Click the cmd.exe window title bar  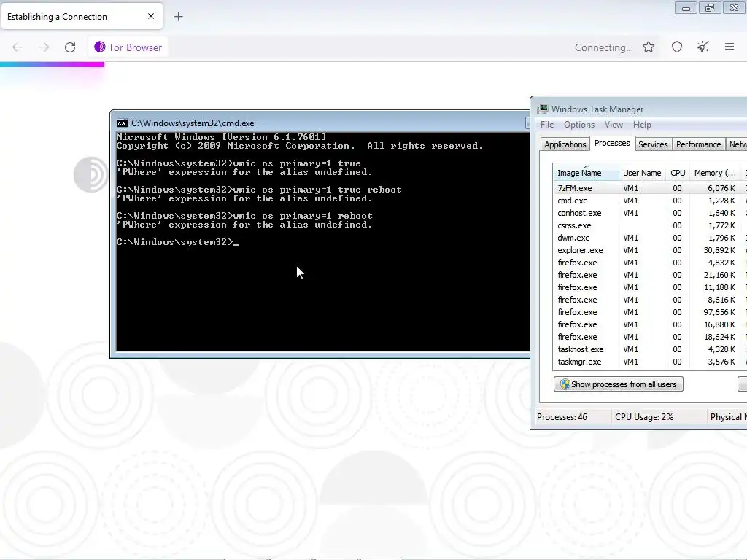pos(320,122)
